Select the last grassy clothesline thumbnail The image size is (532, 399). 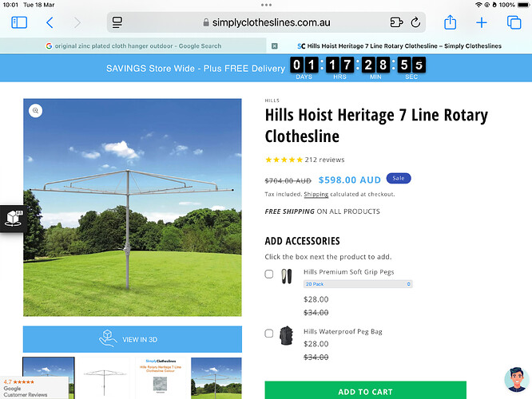coord(216,377)
